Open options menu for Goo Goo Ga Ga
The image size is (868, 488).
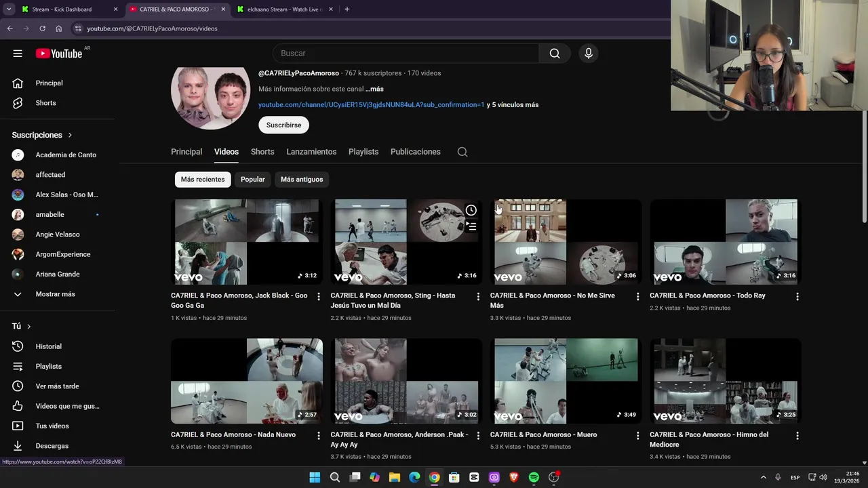319,296
